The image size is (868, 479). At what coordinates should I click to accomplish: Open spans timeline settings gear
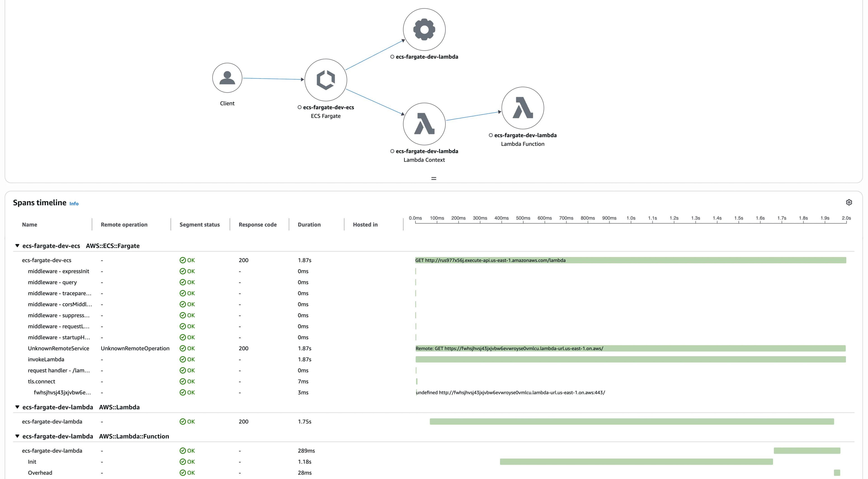(x=849, y=202)
